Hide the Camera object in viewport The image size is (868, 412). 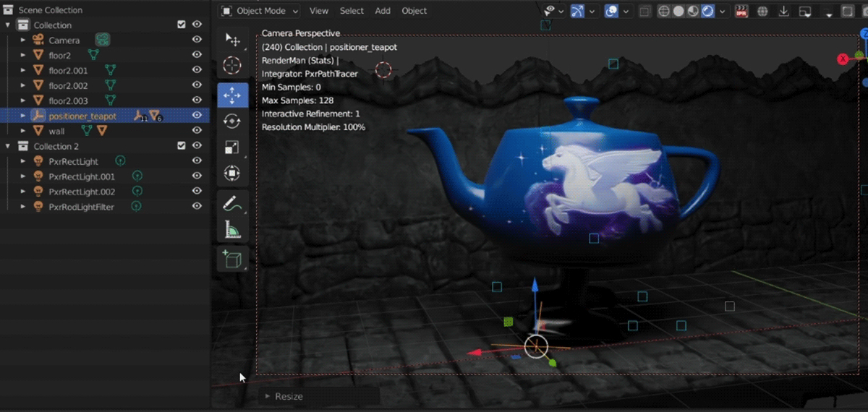click(x=197, y=40)
